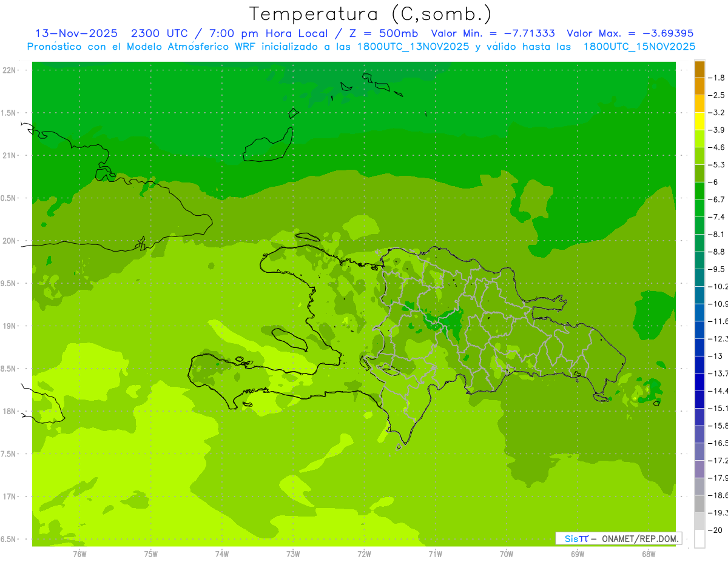This screenshot has width=728, height=562.
Task: Click the 'Valor Min. = -7.71333' readout
Action: pos(492,33)
